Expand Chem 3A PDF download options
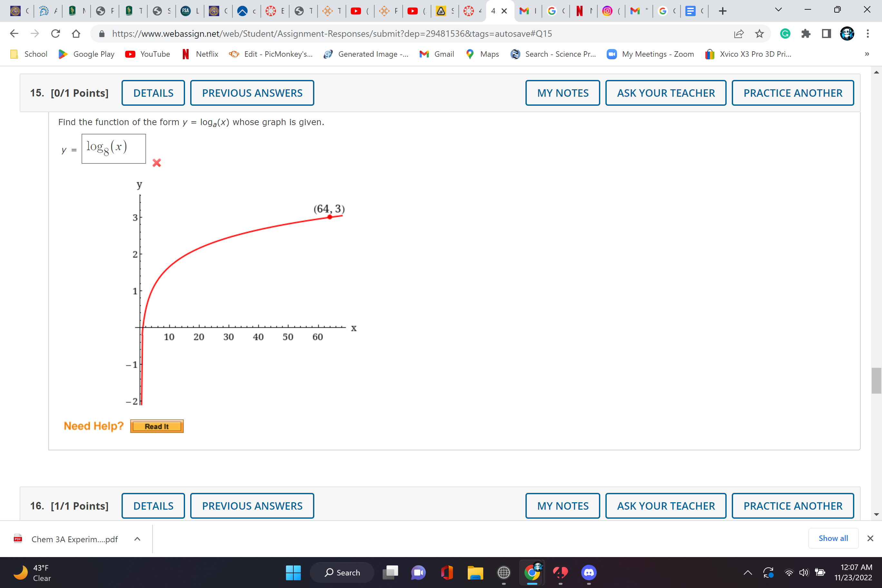The height and width of the screenshot is (588, 882). click(x=137, y=539)
